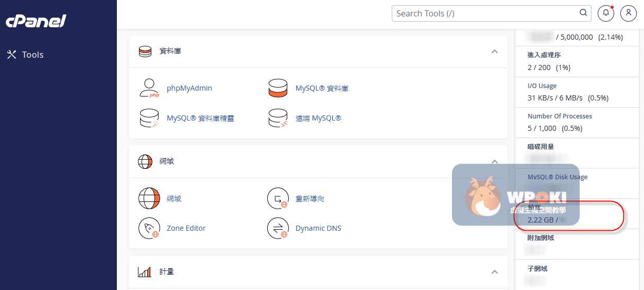Screen dimensions: 644x290
Task: Collapse the 網域 section chevron
Action: click(494, 161)
